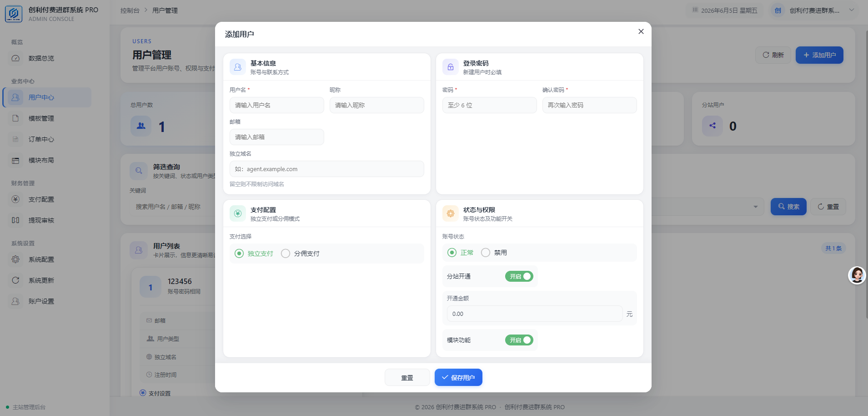Click the 状态与权限 gear icon

coord(451,213)
